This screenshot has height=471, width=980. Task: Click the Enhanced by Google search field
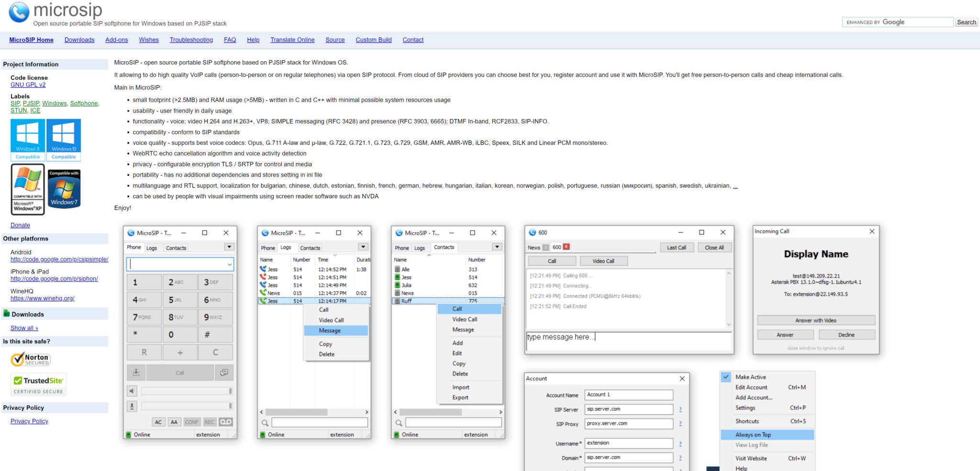coord(897,22)
